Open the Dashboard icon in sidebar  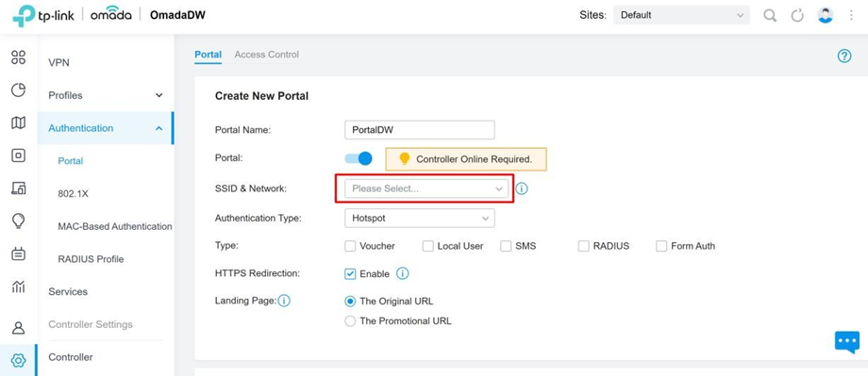pos(18,57)
